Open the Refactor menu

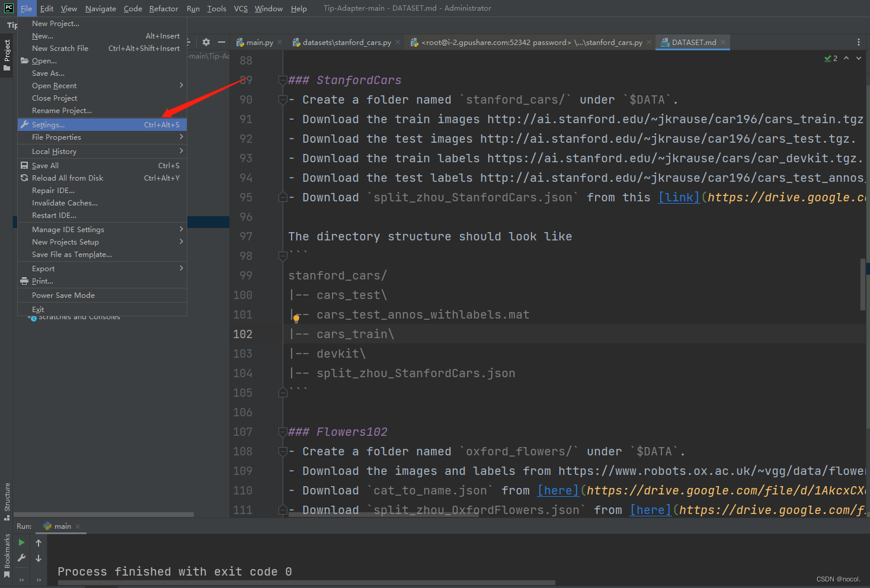pyautogui.click(x=164, y=8)
